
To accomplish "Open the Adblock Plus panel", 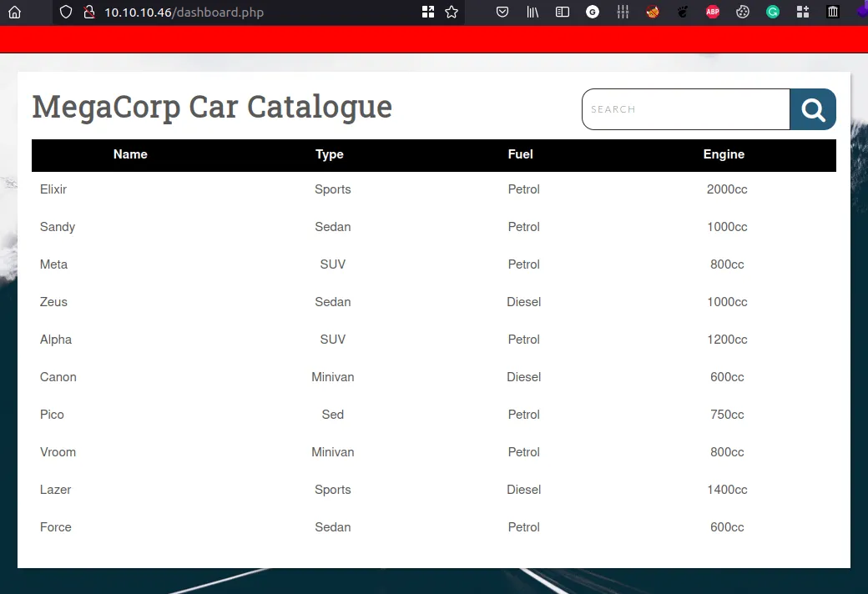I will 713,13.
